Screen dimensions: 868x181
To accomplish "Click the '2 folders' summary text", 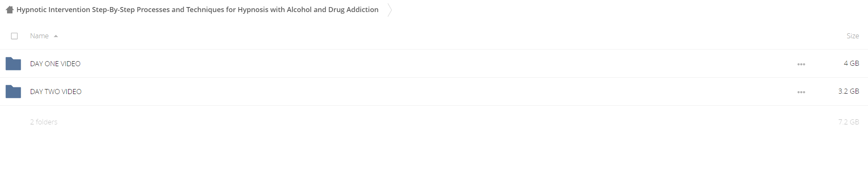I will 44,122.
